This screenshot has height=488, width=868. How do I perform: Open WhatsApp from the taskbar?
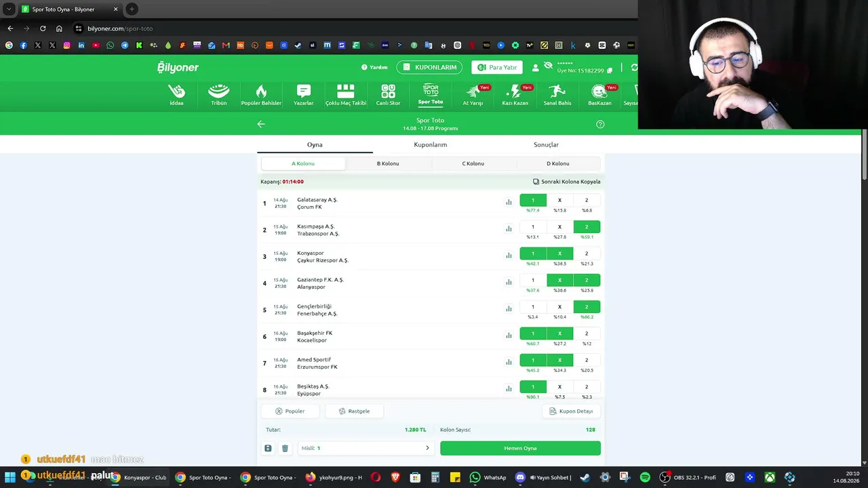pyautogui.click(x=488, y=477)
